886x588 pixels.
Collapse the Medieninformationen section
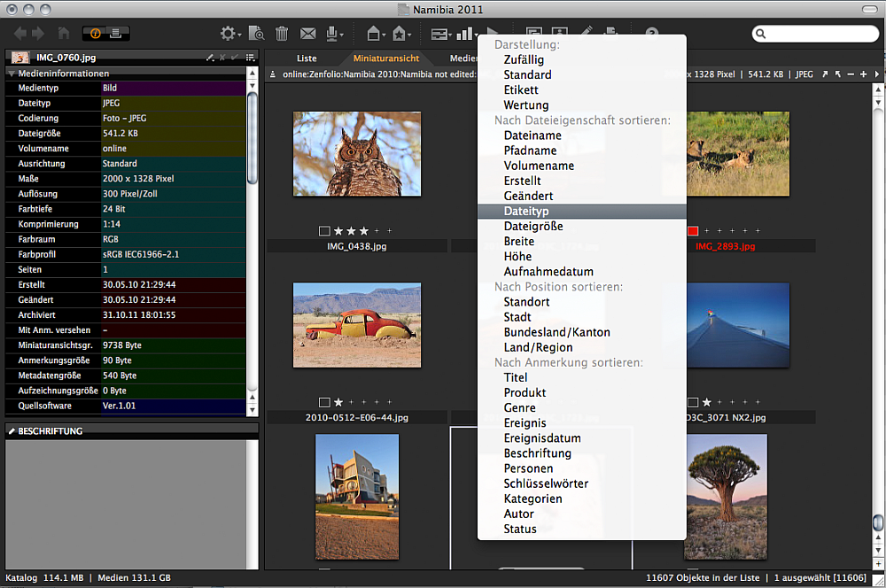[12, 73]
